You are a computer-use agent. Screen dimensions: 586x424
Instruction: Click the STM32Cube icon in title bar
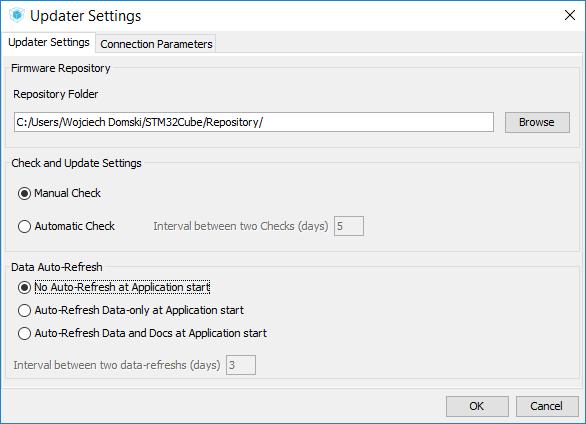(17, 15)
